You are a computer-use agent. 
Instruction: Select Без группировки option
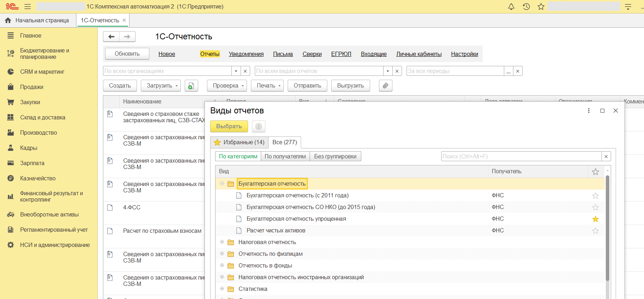335,156
